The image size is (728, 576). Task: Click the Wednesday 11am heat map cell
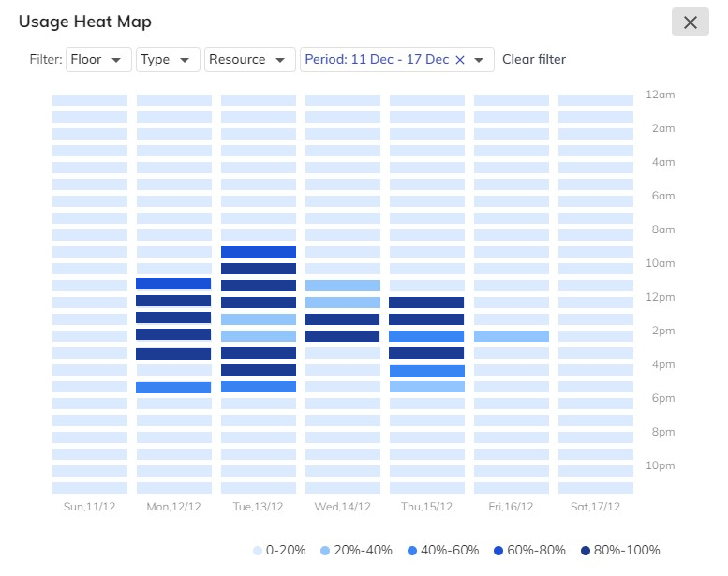pyautogui.click(x=342, y=286)
